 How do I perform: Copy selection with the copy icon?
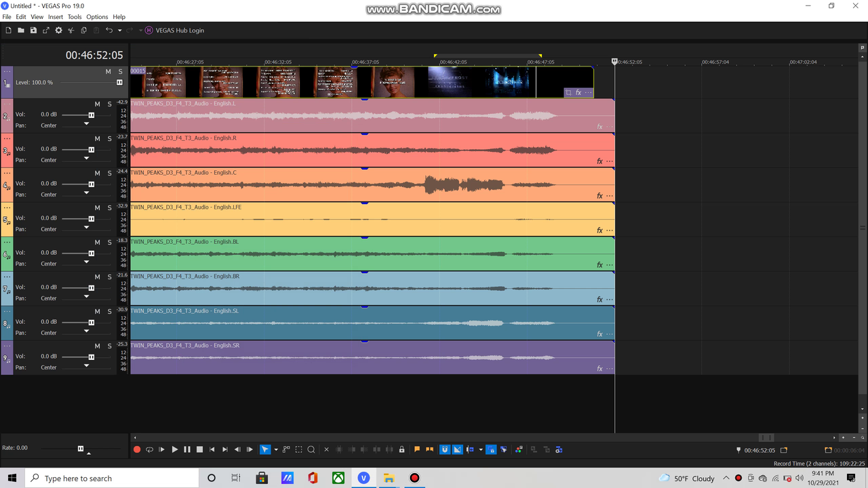[x=83, y=30]
